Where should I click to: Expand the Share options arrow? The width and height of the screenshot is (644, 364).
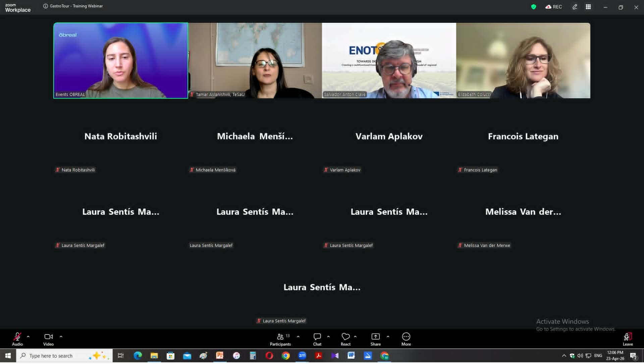pos(388,336)
